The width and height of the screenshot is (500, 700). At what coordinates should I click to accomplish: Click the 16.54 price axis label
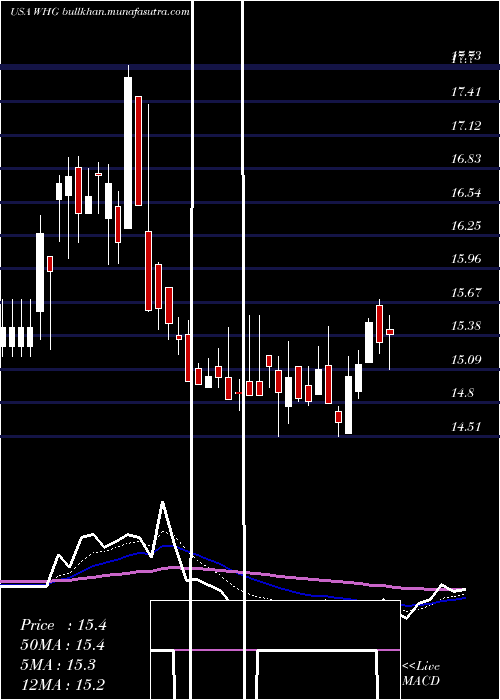coord(466,193)
